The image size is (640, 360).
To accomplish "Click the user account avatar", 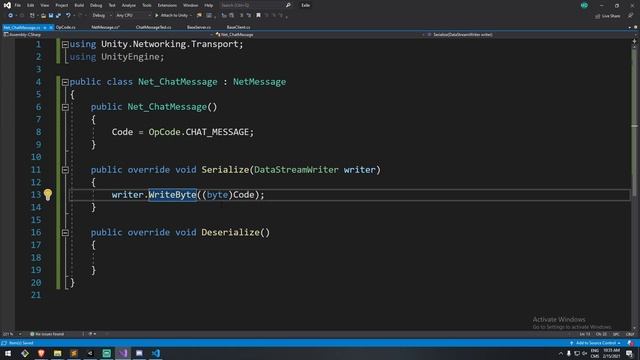I will [x=584, y=5].
